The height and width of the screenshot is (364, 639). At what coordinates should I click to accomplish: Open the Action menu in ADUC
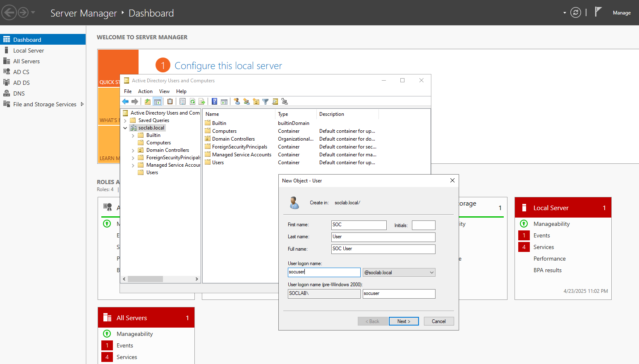[x=145, y=91]
